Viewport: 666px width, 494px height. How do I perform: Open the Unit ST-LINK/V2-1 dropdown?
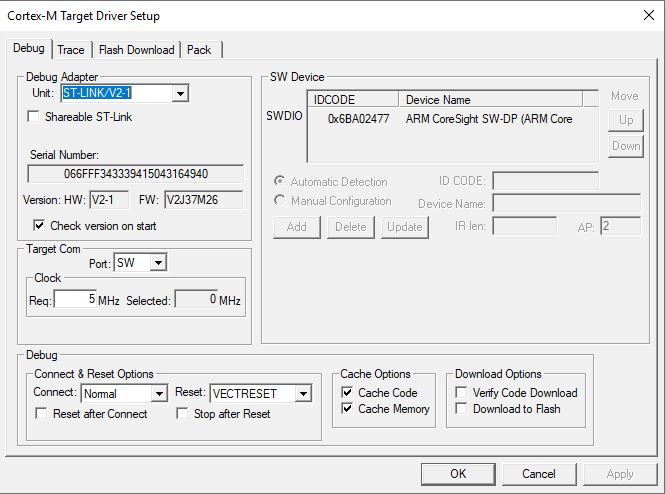180,93
